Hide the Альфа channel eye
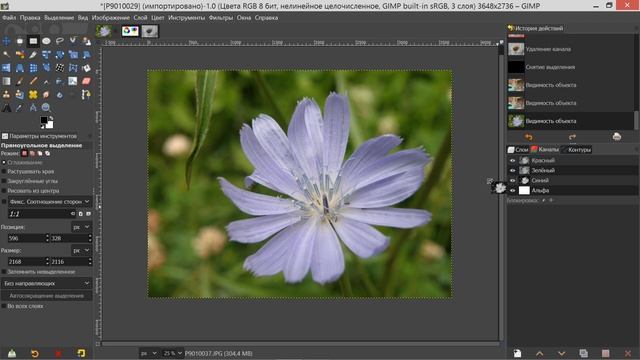Viewport: 640px width, 360px height. [513, 190]
